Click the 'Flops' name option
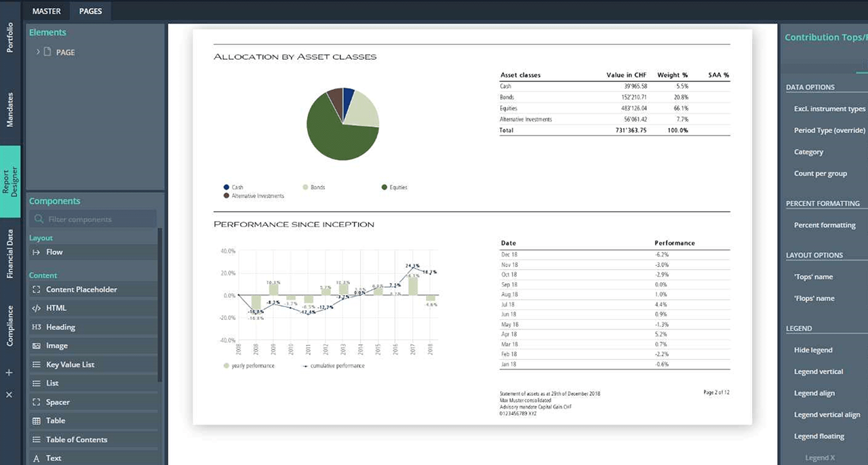Image resolution: width=868 pixels, height=465 pixels. point(814,298)
